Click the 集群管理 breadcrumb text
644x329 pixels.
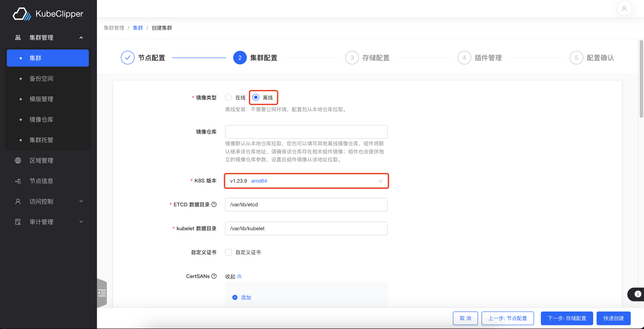[114, 28]
